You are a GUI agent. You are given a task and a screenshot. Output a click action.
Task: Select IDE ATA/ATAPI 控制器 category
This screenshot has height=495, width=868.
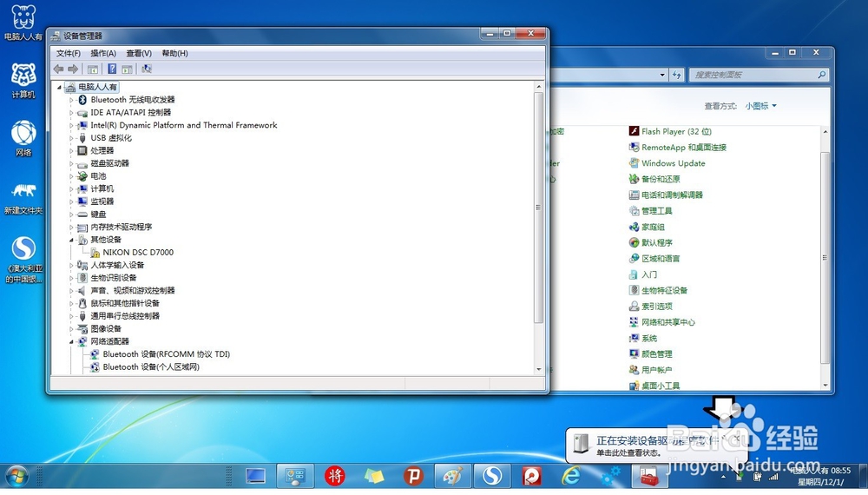131,112
